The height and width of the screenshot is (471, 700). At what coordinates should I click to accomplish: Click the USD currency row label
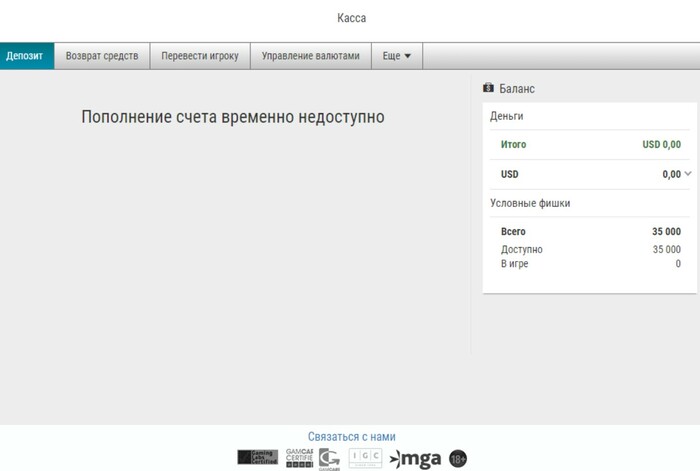(x=509, y=174)
